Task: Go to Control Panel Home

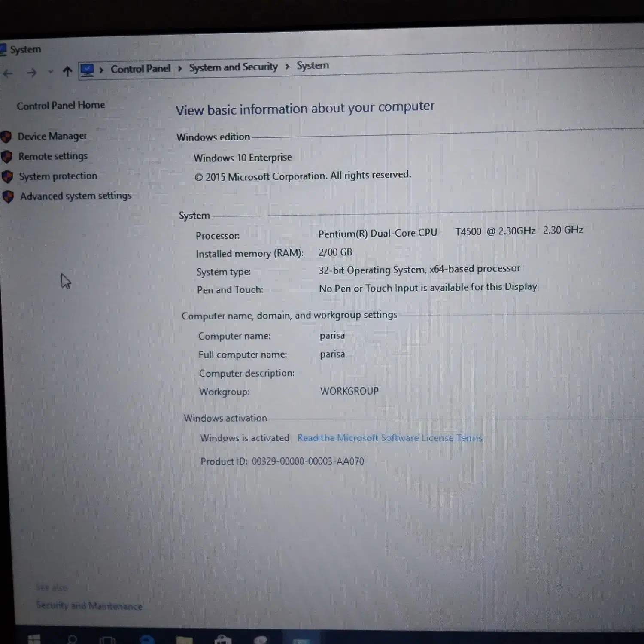Action: click(61, 106)
